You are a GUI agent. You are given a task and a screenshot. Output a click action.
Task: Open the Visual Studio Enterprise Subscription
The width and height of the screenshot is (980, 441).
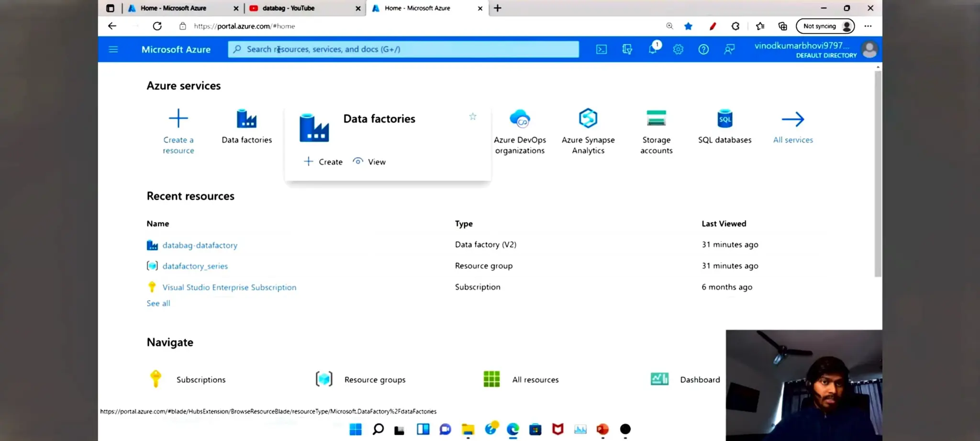[x=229, y=287]
